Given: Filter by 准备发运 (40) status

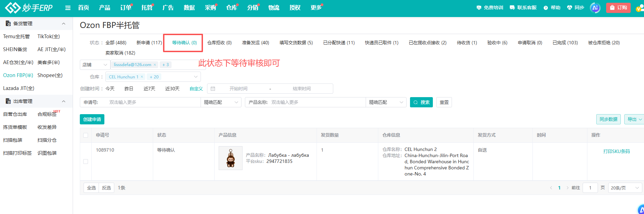Looking at the screenshot, I should (255, 43).
